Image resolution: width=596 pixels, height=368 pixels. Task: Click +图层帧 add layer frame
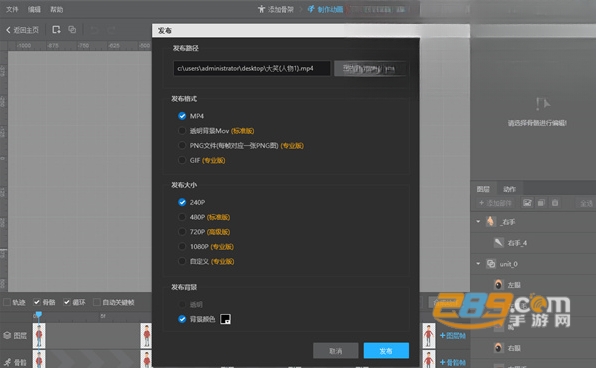click(x=453, y=335)
